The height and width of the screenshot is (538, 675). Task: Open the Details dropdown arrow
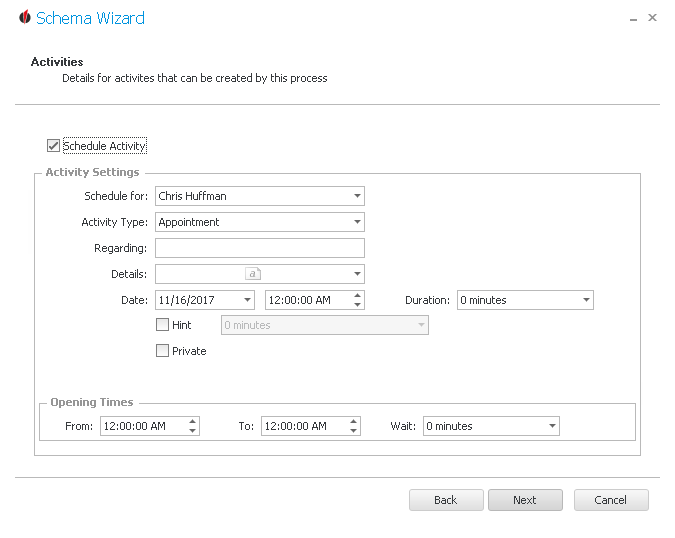(x=357, y=274)
